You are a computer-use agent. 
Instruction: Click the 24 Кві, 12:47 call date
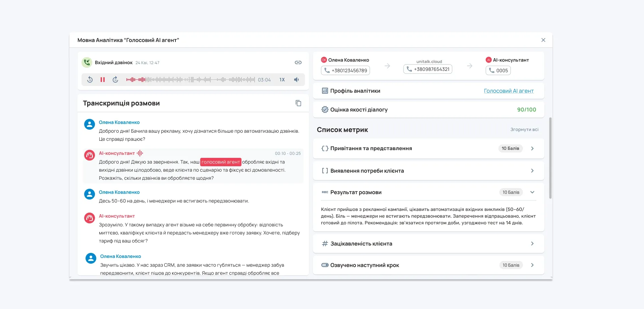pyautogui.click(x=148, y=63)
